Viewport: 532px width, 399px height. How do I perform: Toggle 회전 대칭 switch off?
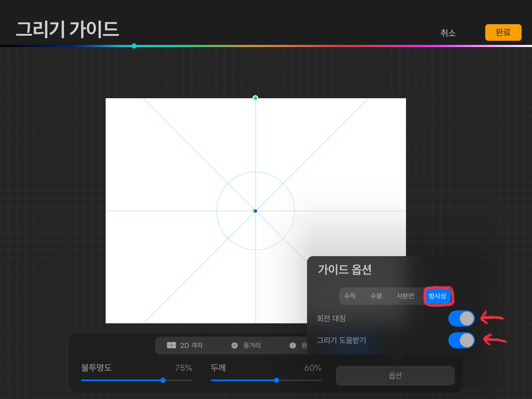pyautogui.click(x=461, y=318)
